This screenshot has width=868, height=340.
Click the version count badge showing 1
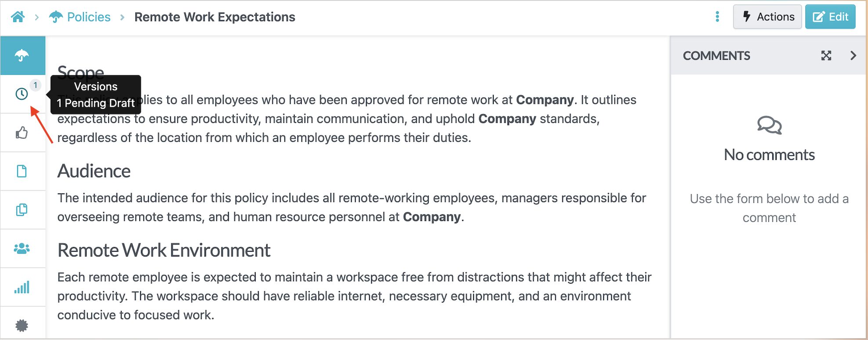point(35,86)
